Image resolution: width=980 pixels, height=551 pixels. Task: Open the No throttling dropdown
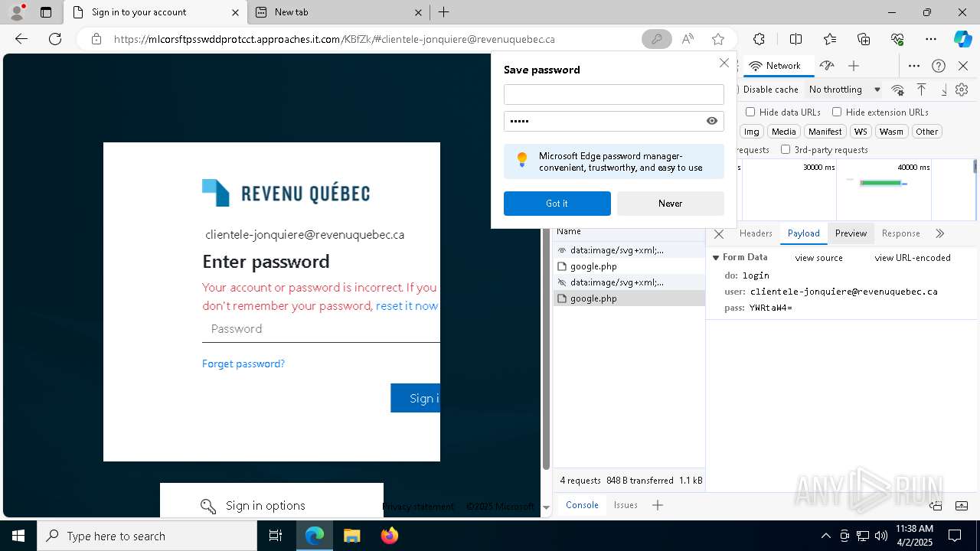coord(844,90)
